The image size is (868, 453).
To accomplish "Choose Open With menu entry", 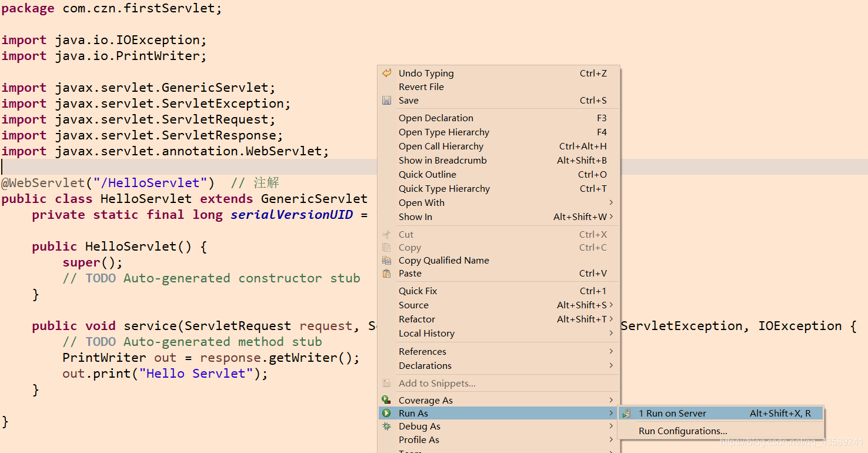I will click(x=499, y=203).
